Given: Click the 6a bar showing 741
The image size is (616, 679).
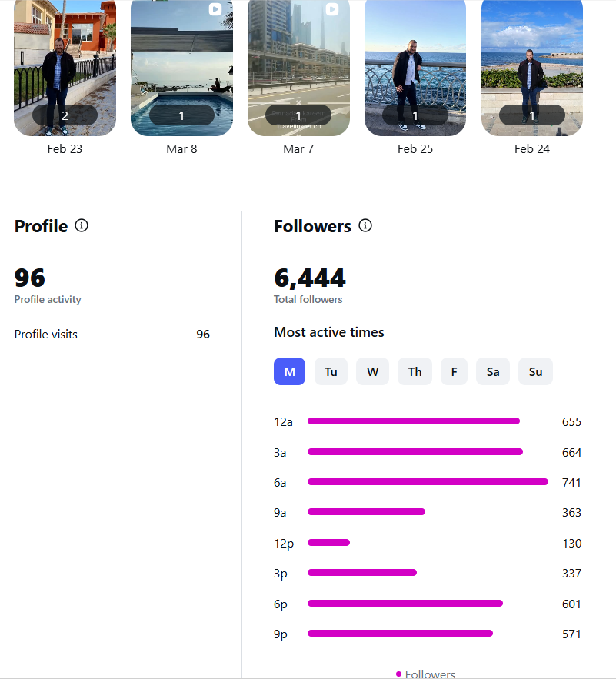Looking at the screenshot, I should (428, 482).
